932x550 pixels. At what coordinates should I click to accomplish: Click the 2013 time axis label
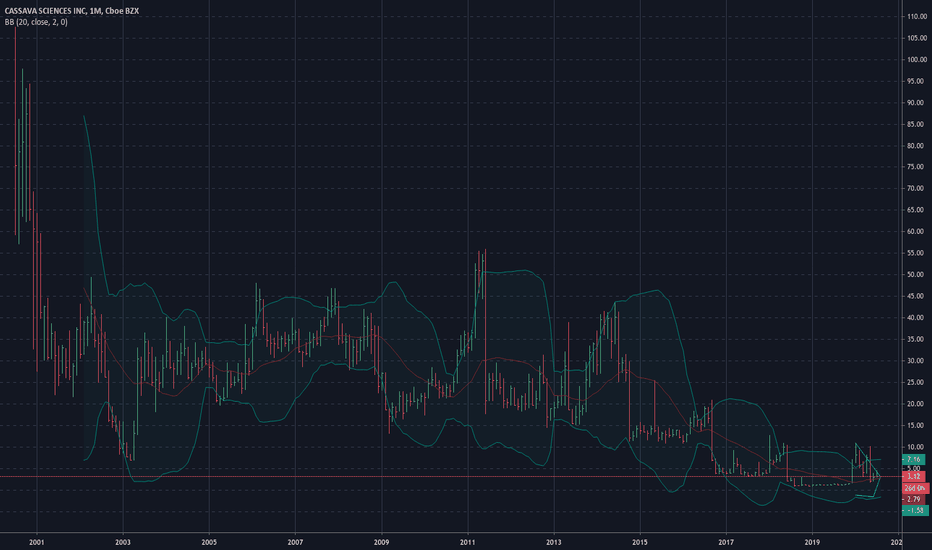(x=554, y=542)
